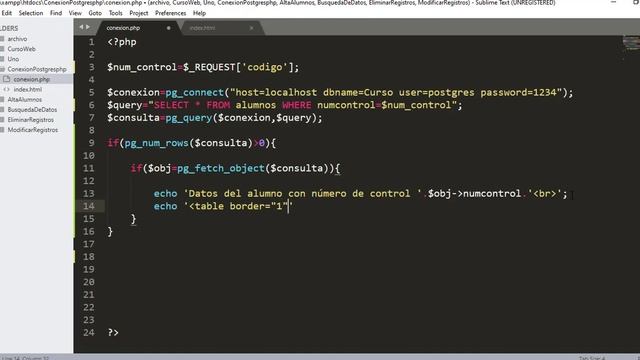Switch to the index.html tab
Viewport: 640px width, 360px height.
(x=202, y=28)
